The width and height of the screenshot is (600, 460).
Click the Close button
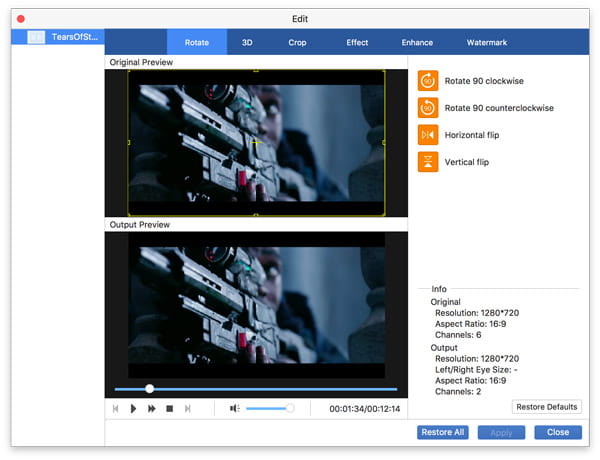558,432
